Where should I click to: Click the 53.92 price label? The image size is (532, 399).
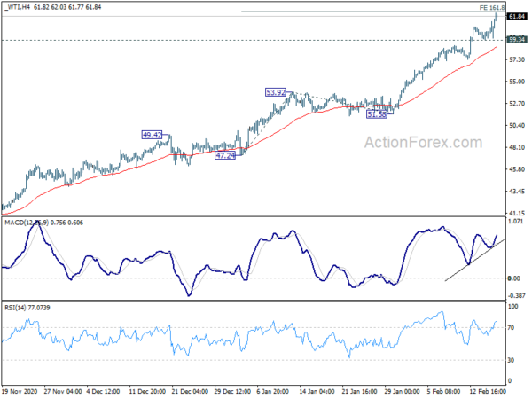pyautogui.click(x=276, y=92)
